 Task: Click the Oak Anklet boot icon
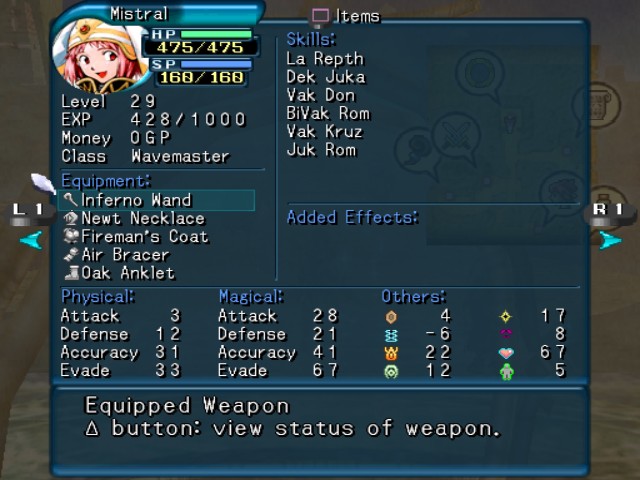72,273
